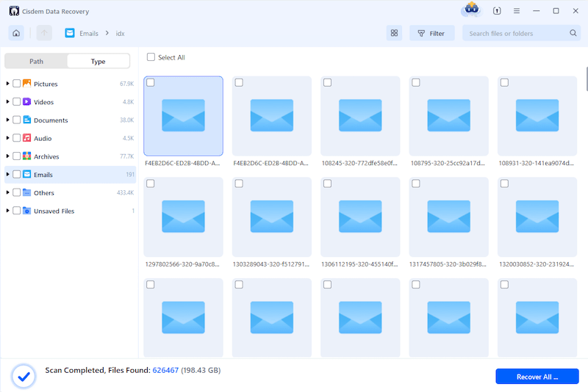Click the breadcrumb chevron before idx
This screenshot has height=392, width=588.
click(x=107, y=33)
